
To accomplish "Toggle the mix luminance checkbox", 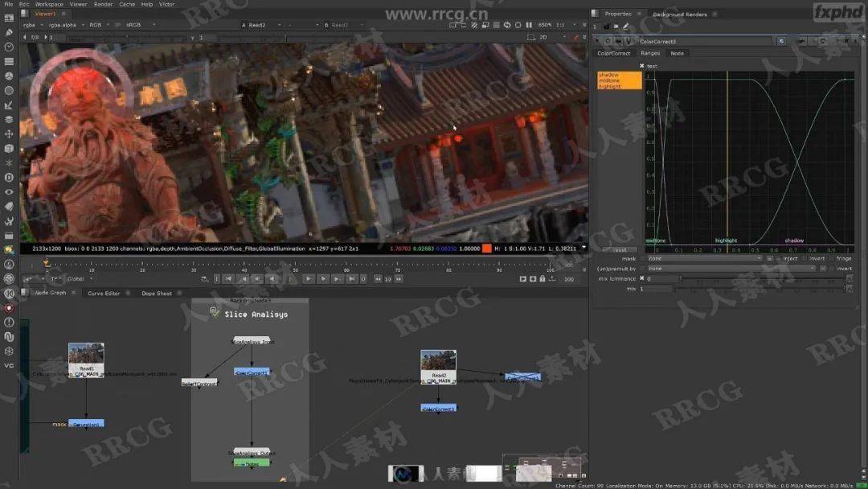I will [642, 278].
